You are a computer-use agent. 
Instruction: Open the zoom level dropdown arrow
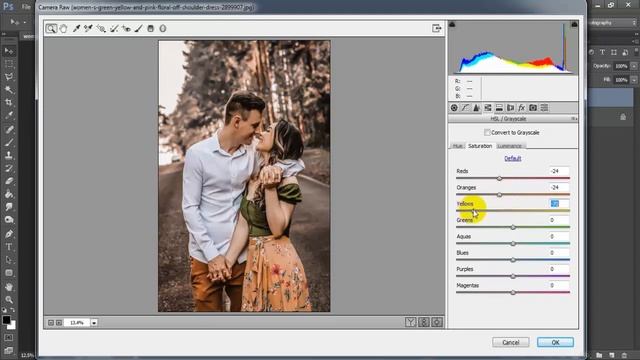(x=94, y=323)
